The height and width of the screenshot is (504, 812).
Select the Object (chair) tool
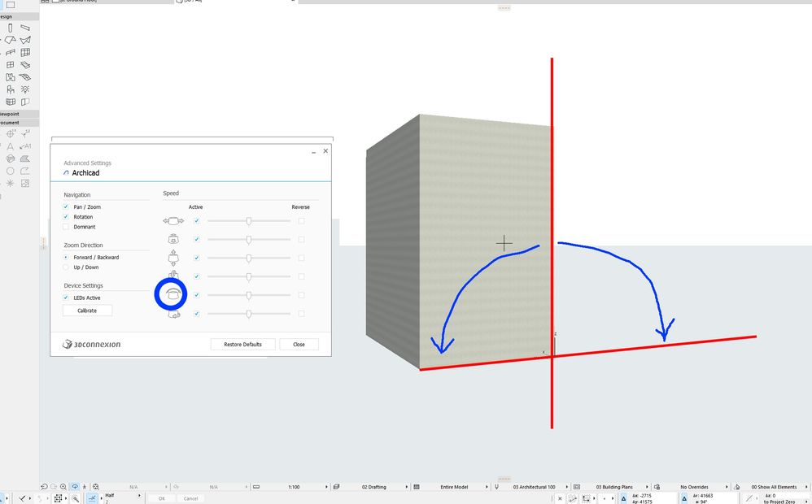pyautogui.click(x=10, y=89)
